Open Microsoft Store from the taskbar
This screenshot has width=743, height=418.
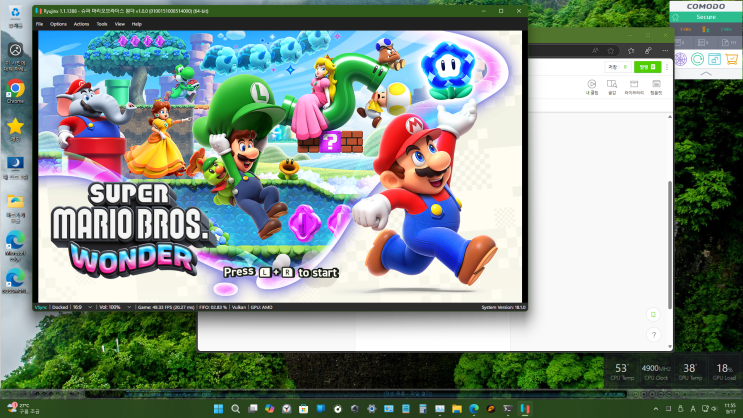click(304, 409)
